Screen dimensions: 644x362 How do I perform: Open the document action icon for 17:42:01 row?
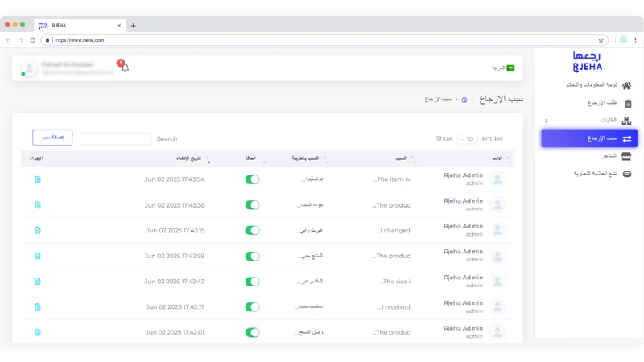38,332
